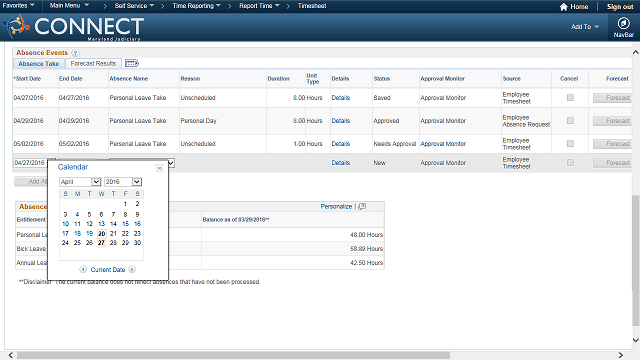Expand the Main Menu dropdown
Viewport: 640px width, 360px height.
[x=69, y=6]
